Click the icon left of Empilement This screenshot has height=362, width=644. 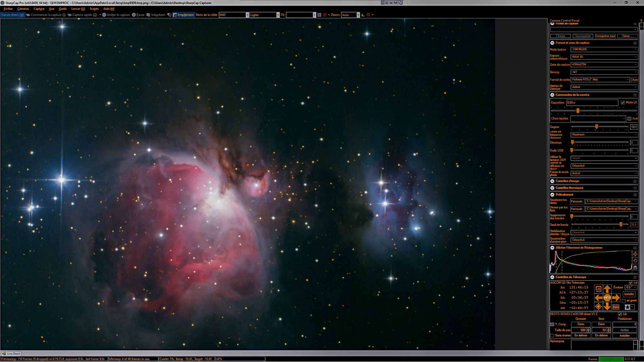[x=169, y=15]
